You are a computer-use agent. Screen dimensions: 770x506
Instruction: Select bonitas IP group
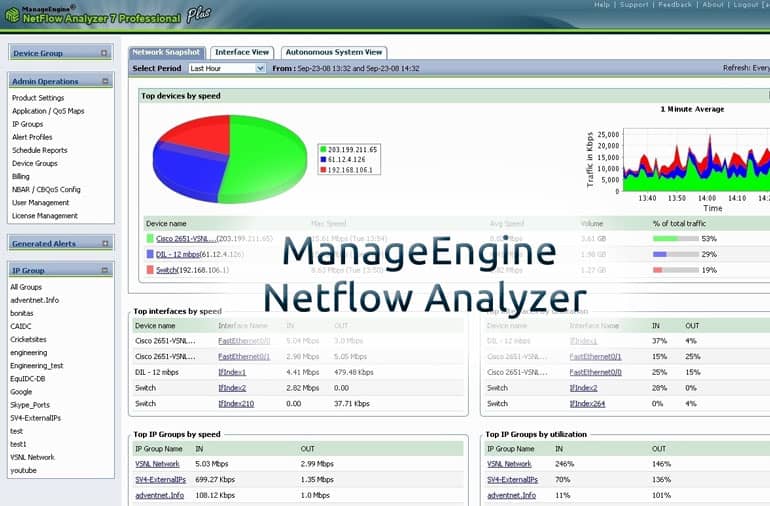[x=22, y=313]
